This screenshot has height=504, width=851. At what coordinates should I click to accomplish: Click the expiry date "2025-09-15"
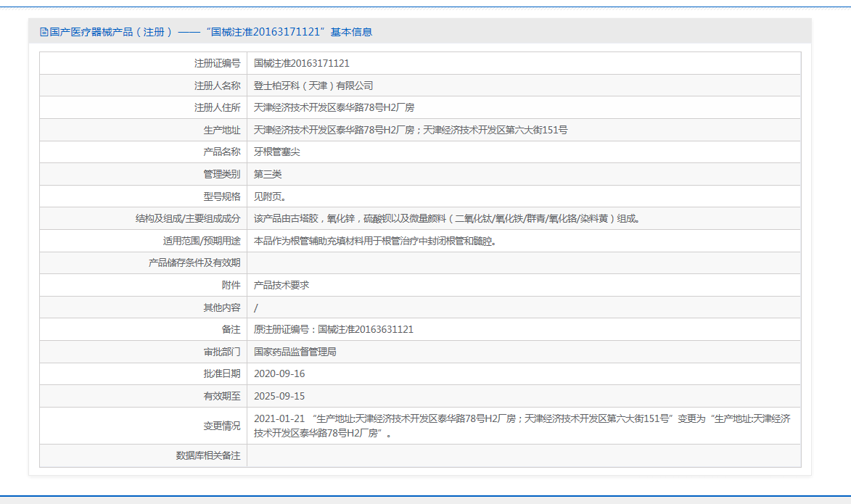(x=279, y=396)
